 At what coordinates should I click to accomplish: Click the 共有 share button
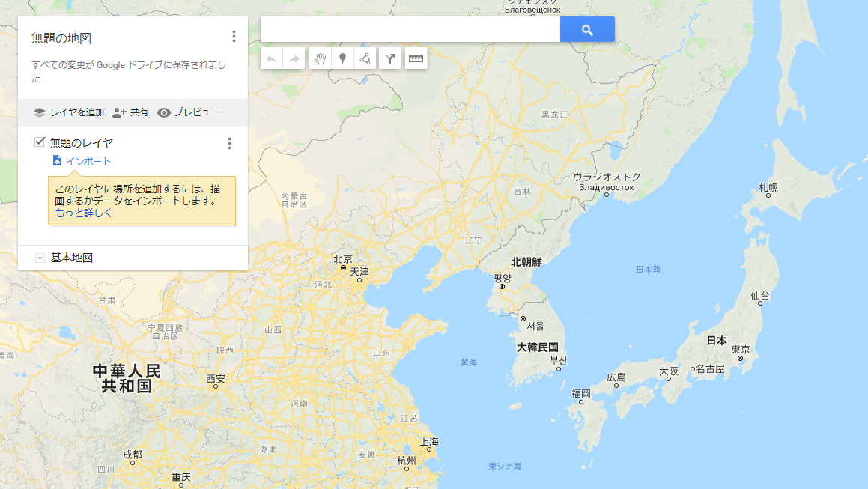(130, 112)
